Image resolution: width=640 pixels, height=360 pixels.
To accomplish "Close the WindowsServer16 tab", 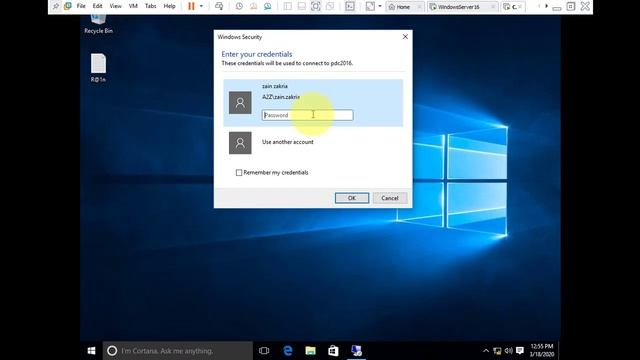I will 493,7.
